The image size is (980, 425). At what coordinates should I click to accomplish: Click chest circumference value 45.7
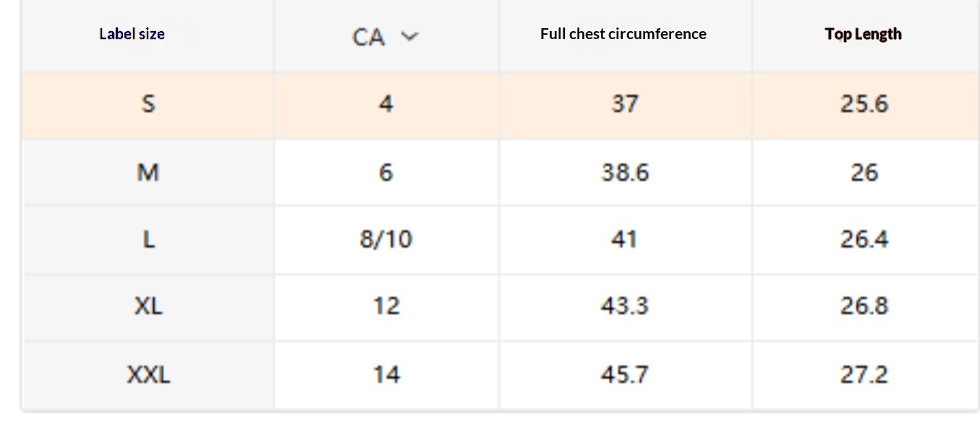[x=625, y=374]
